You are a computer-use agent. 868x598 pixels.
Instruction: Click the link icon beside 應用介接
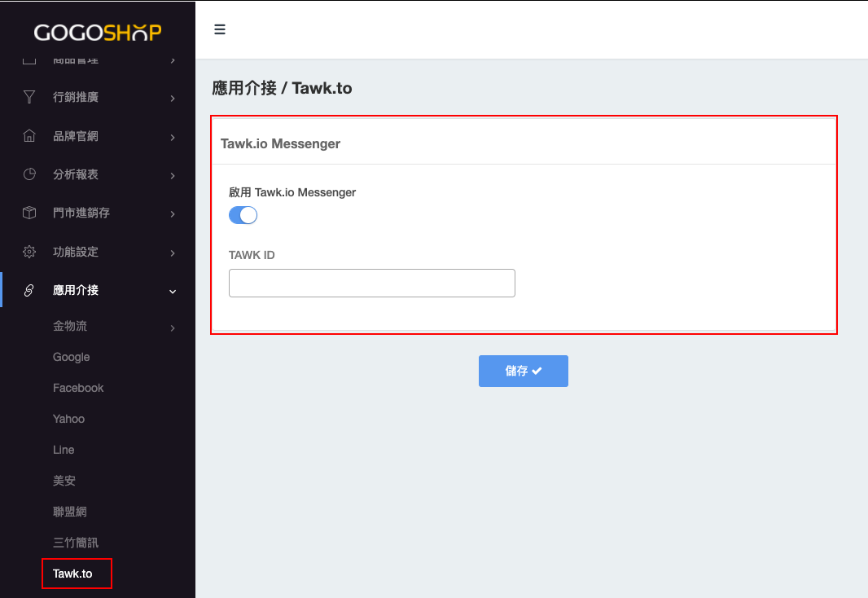[29, 290]
